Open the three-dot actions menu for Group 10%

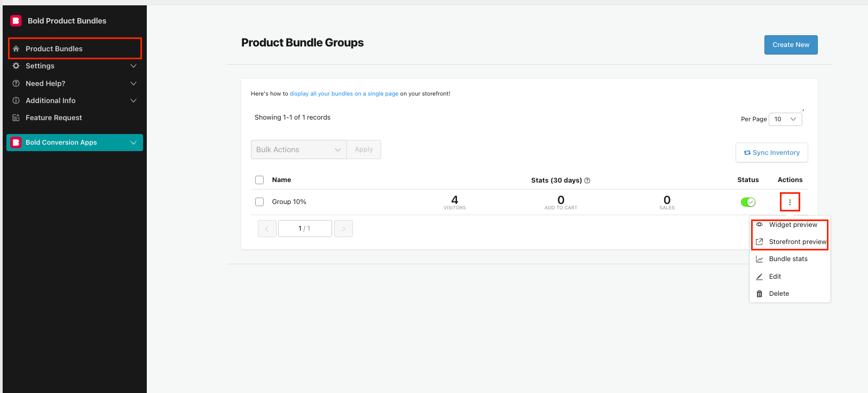(790, 202)
